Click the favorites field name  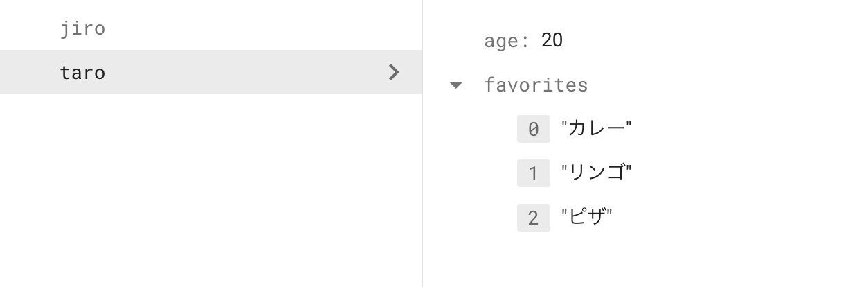click(536, 85)
